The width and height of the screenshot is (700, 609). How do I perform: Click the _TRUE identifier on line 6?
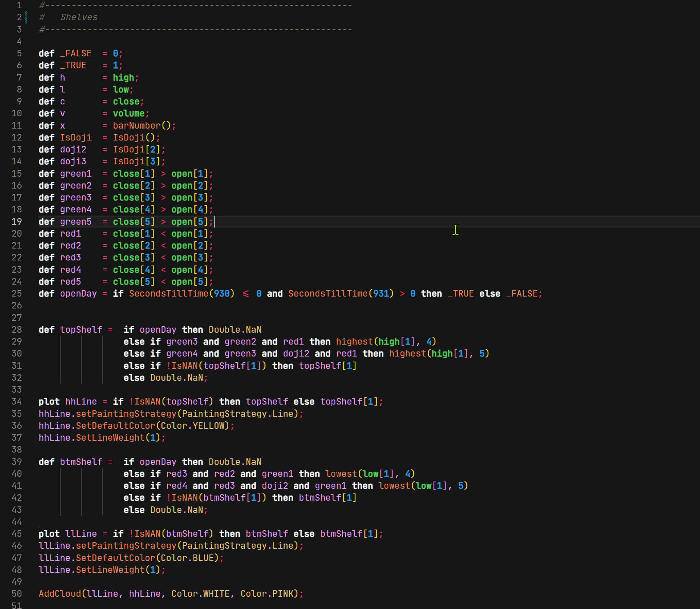(x=73, y=65)
